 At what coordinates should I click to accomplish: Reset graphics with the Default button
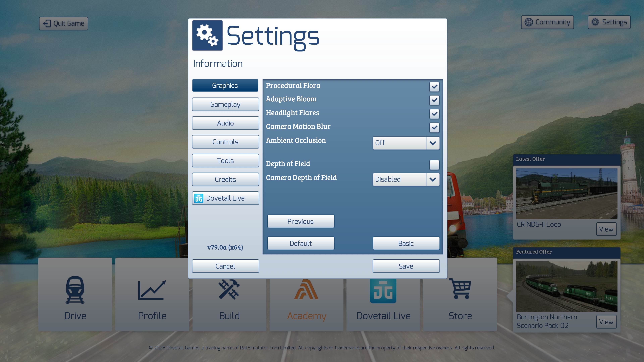click(301, 243)
